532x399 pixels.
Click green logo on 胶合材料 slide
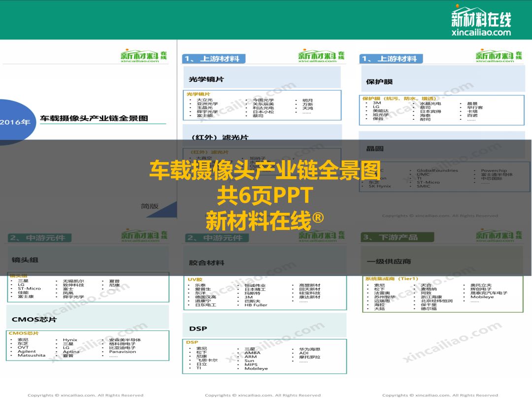coord(321,235)
